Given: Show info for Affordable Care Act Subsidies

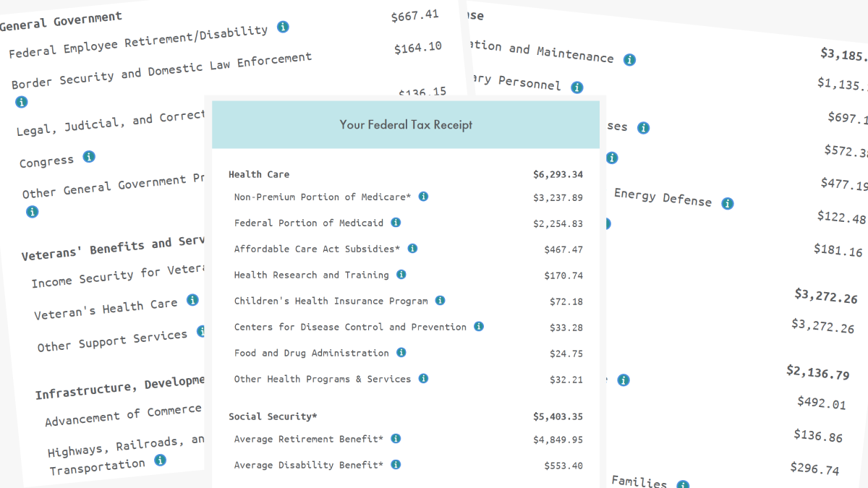Looking at the screenshot, I should coord(412,249).
